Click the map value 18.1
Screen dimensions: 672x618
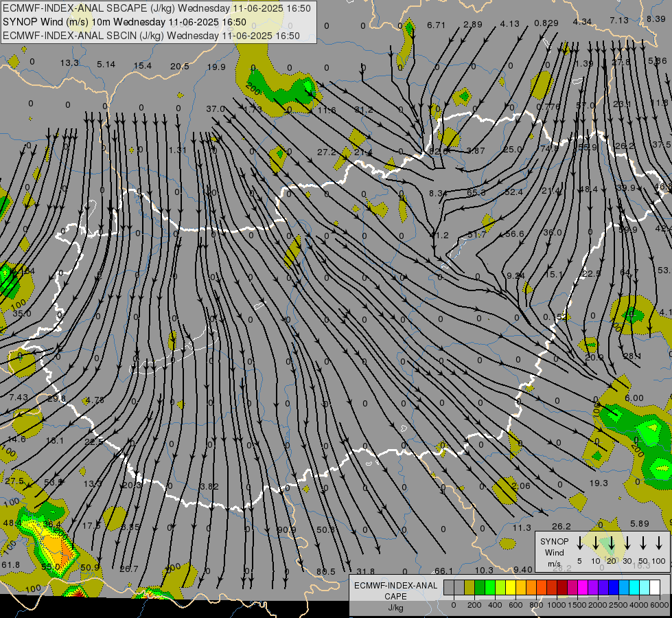(x=55, y=440)
